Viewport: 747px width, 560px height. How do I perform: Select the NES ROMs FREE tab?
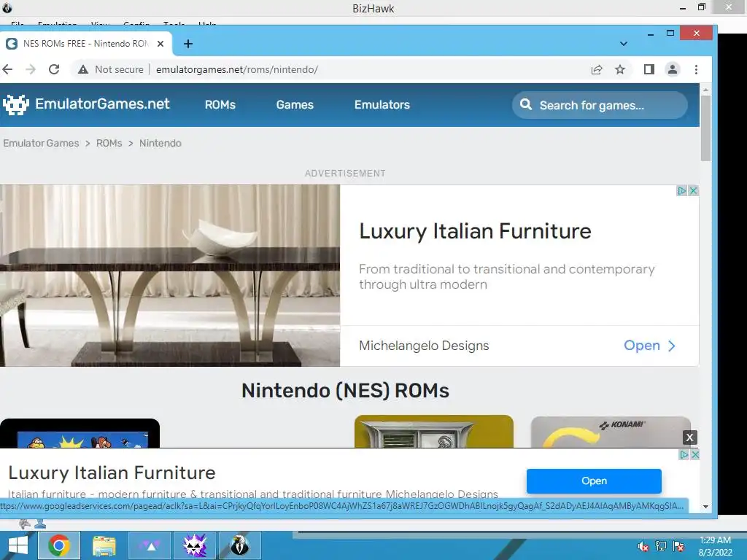[86, 44]
